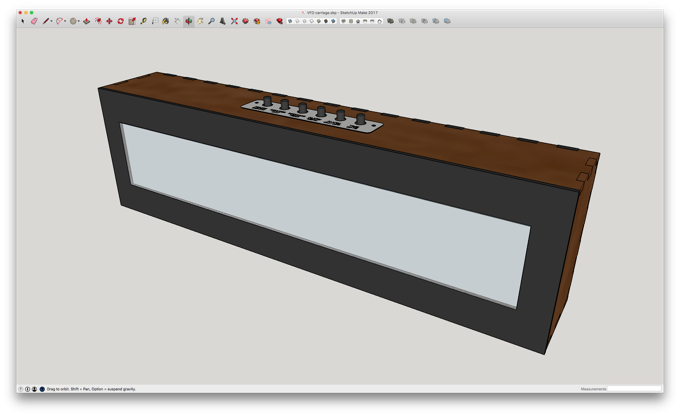The height and width of the screenshot is (416, 680).
Task: Select the pink Eraser tool
Action: pyautogui.click(x=34, y=21)
